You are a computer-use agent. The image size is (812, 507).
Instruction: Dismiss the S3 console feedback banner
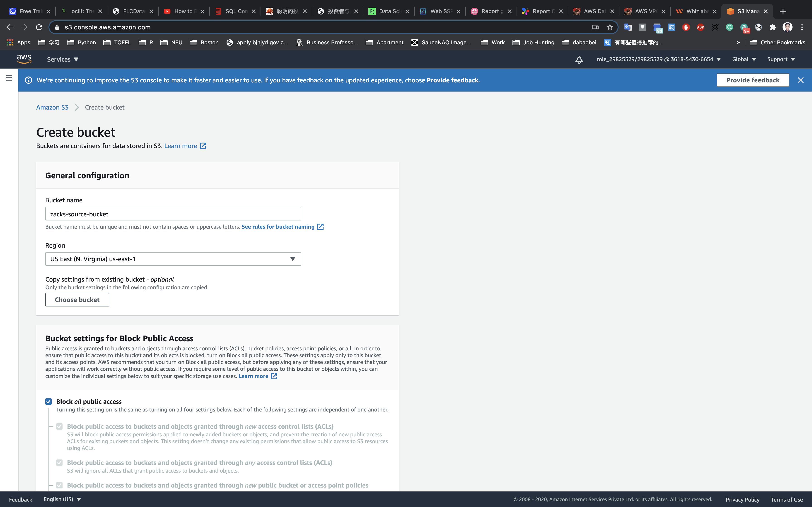(x=800, y=80)
